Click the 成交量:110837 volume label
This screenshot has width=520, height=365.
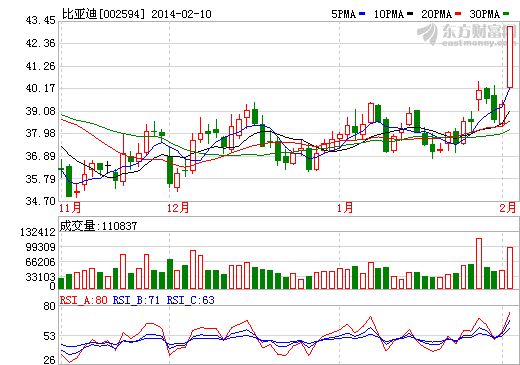click(x=98, y=226)
